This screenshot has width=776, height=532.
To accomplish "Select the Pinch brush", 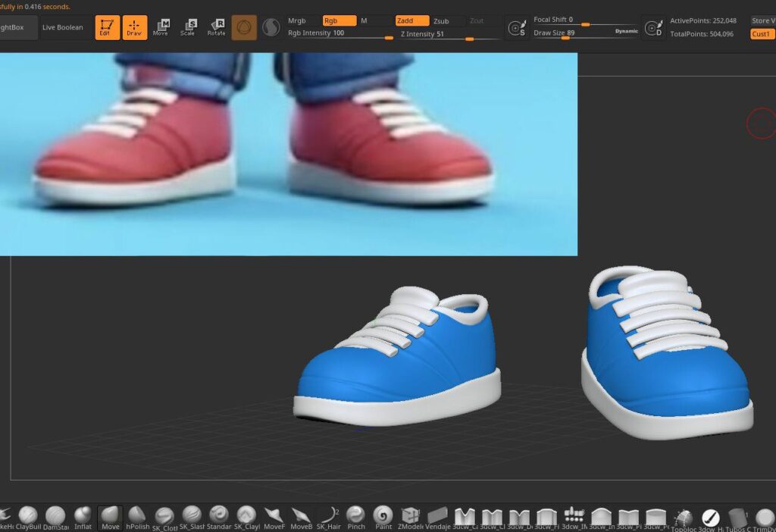I will (x=355, y=516).
